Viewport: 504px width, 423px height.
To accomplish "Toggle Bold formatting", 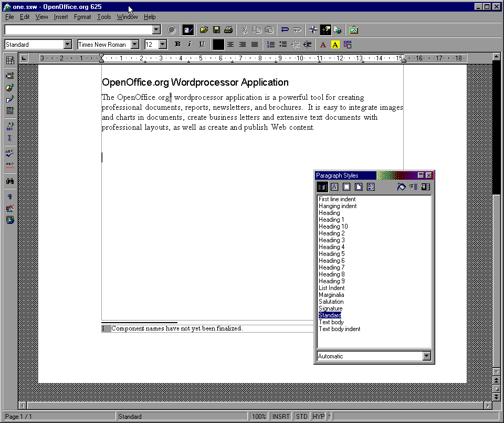I will [177, 45].
